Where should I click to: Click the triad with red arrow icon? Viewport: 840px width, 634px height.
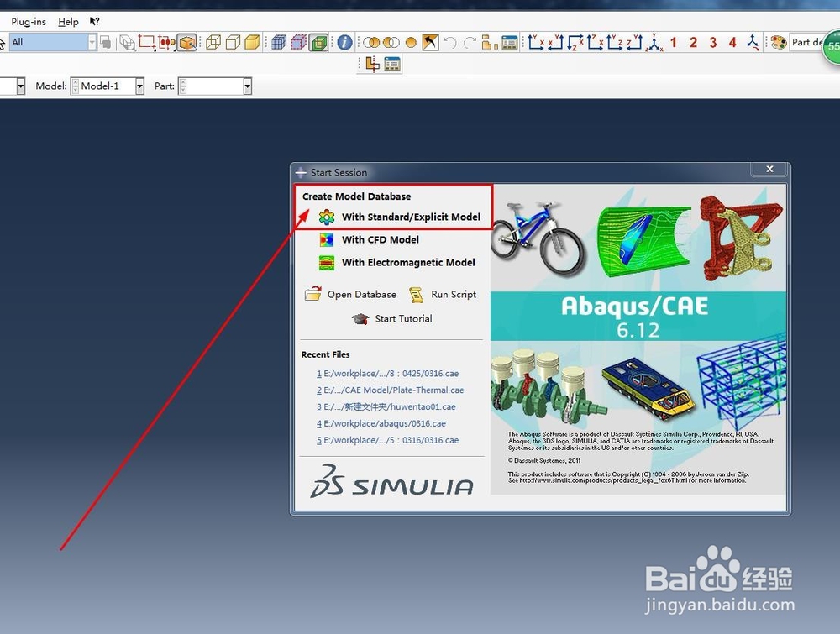tap(753, 42)
